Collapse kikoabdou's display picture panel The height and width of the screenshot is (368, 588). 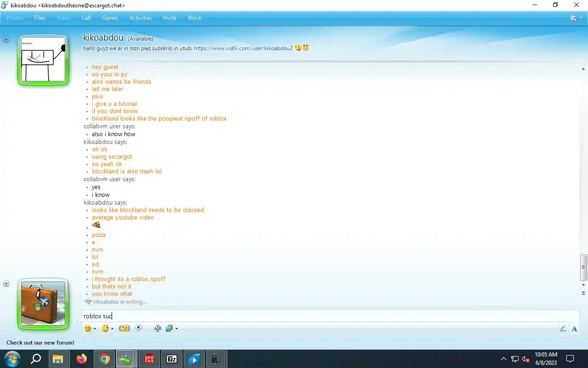6,40
